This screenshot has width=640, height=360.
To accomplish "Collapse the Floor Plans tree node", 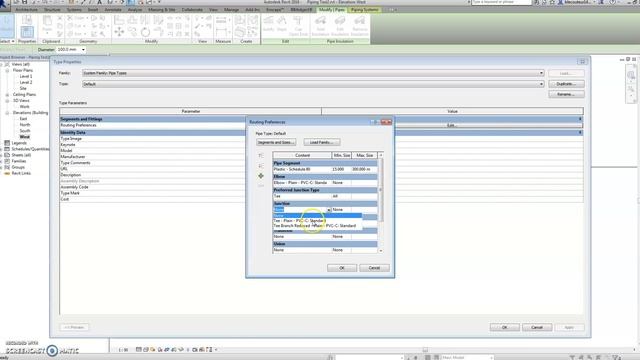I will point(7,71).
